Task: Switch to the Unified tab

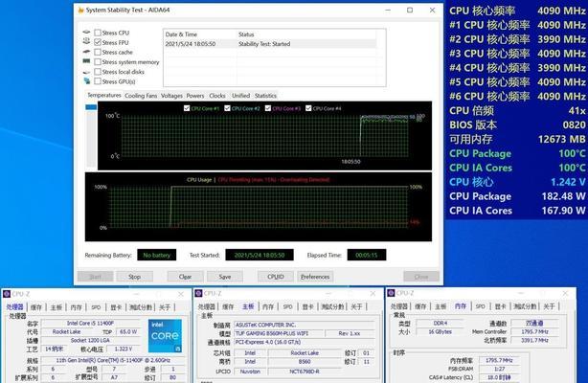Action: 240,96
